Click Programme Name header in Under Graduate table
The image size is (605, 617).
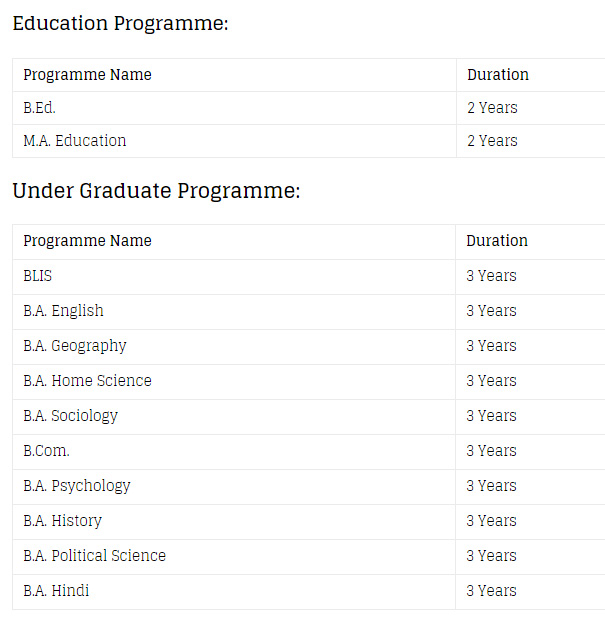tap(87, 241)
